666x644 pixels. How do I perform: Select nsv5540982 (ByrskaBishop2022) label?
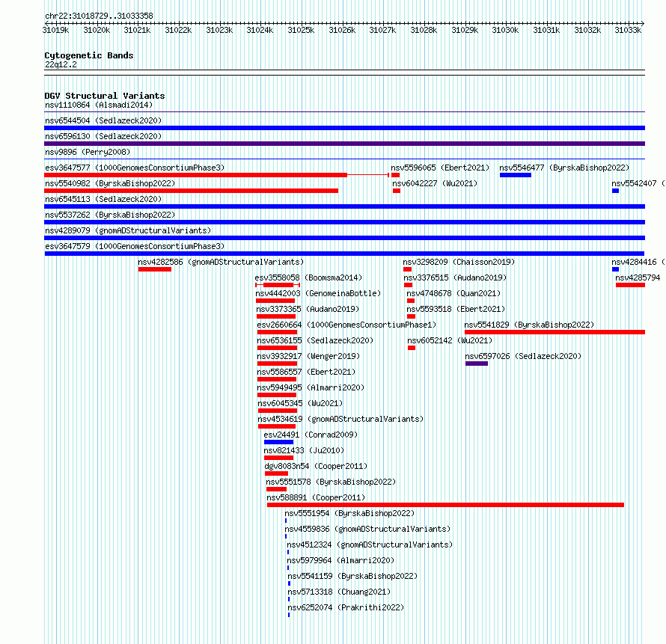point(110,183)
